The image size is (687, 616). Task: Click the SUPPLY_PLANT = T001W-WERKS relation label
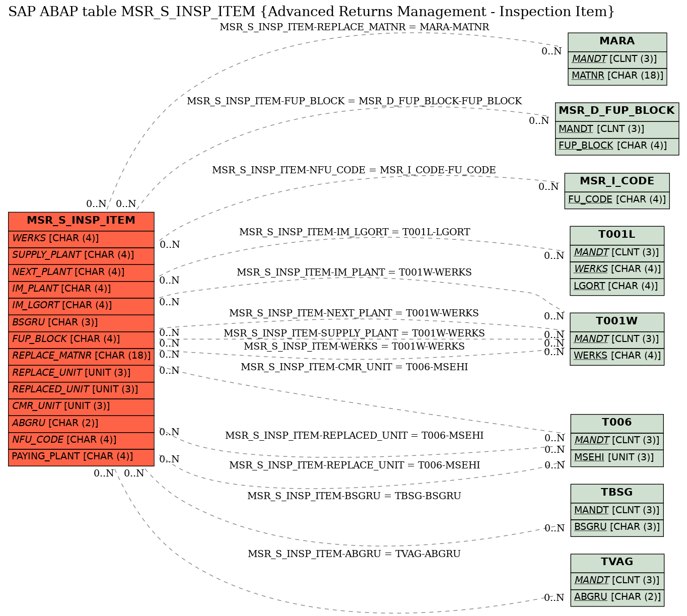coord(355,333)
